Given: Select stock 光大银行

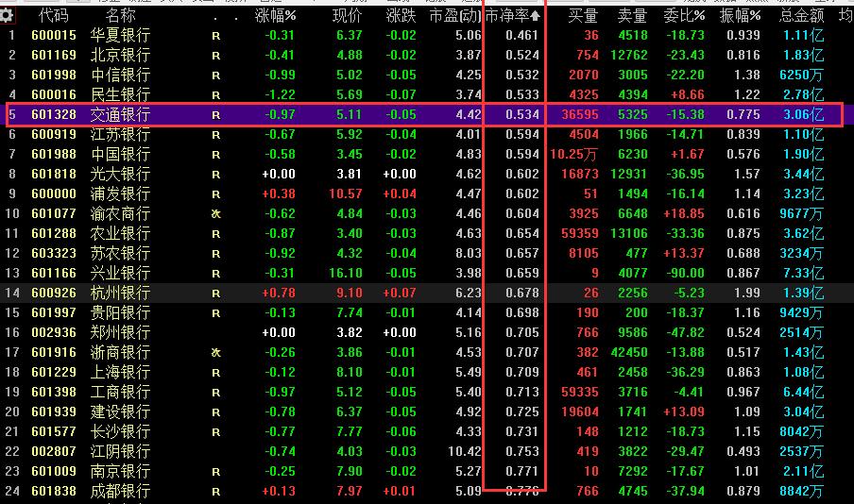Looking at the screenshot, I should (x=120, y=175).
